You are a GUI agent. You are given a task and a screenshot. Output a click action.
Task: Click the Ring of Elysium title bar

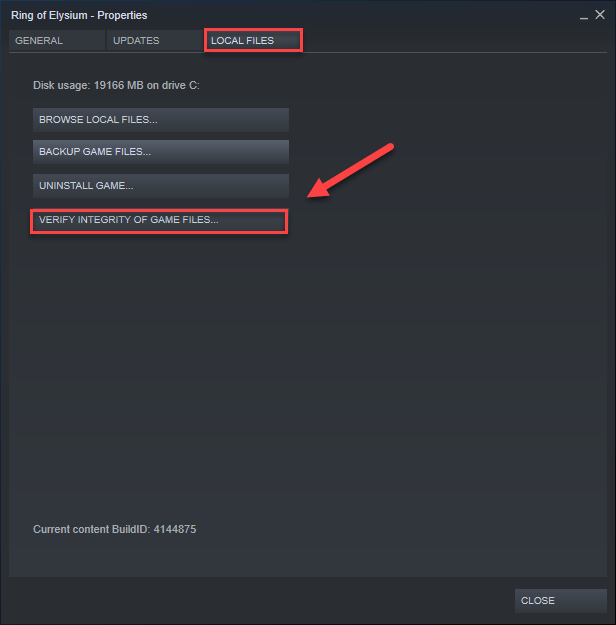[79, 15]
